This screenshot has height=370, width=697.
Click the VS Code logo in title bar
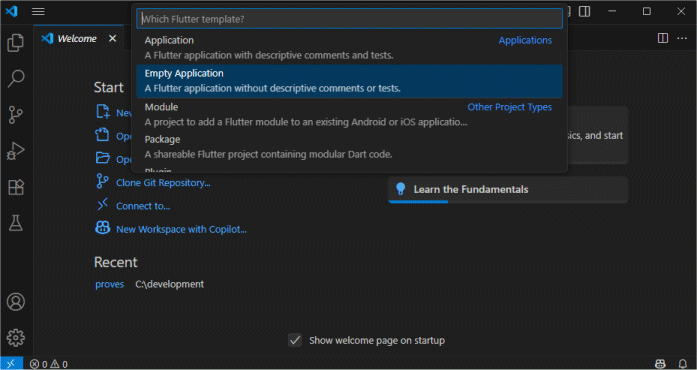coord(12,11)
